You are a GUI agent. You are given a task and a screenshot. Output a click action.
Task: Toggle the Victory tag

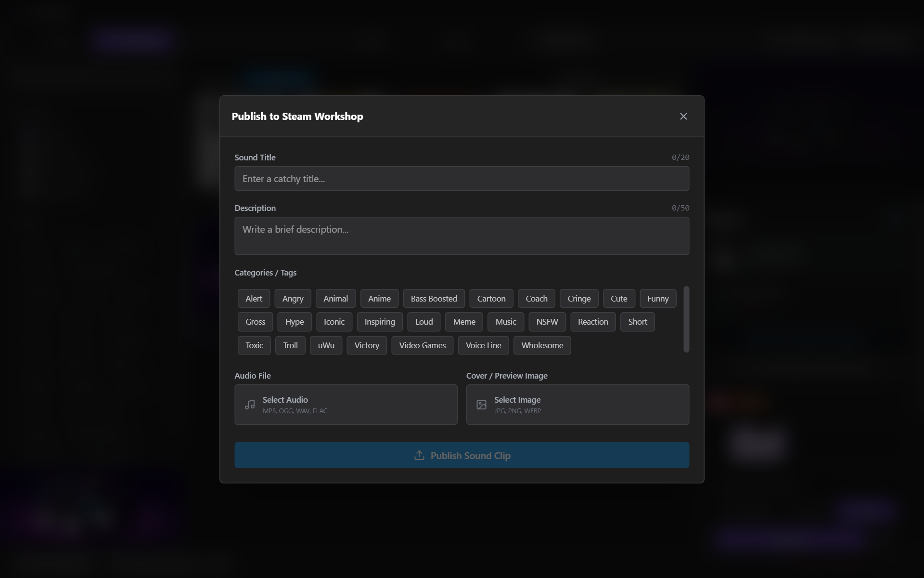pos(367,345)
